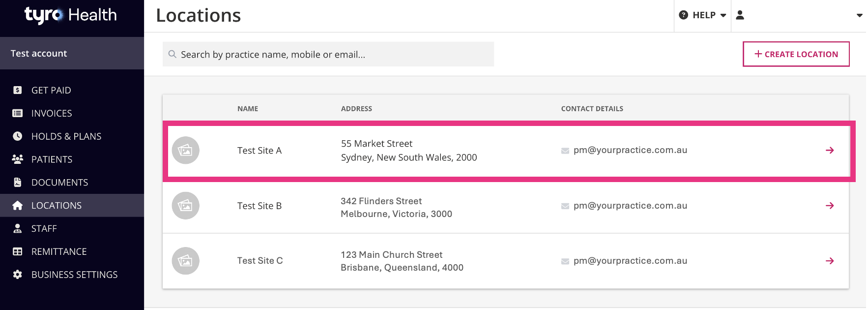Click Test Site B image placeholder
868x310 pixels.
(185, 206)
